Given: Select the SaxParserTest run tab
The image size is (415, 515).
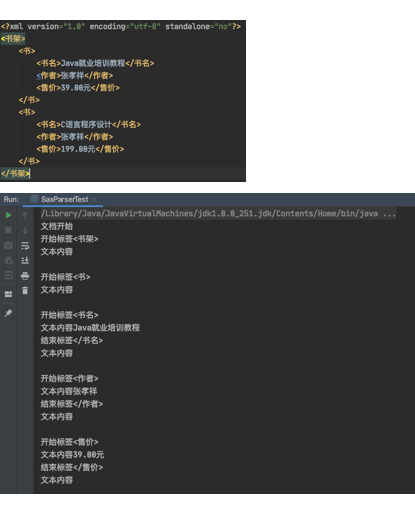Looking at the screenshot, I should [x=59, y=199].
